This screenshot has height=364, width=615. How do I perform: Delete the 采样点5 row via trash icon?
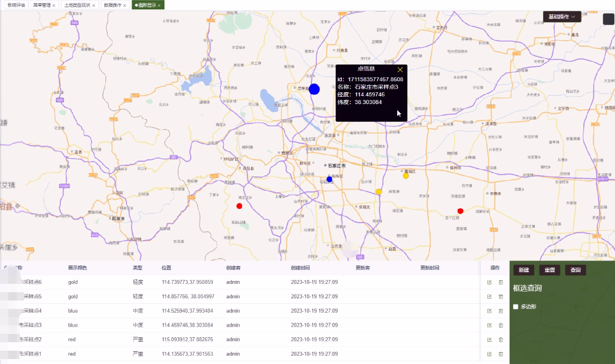(x=501, y=297)
